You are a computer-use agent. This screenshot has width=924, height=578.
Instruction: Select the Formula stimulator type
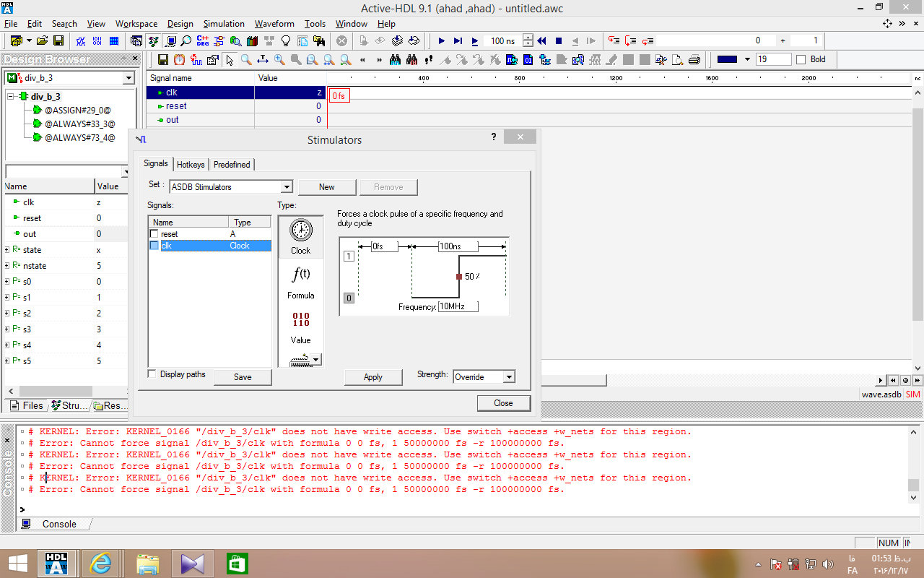(x=300, y=282)
